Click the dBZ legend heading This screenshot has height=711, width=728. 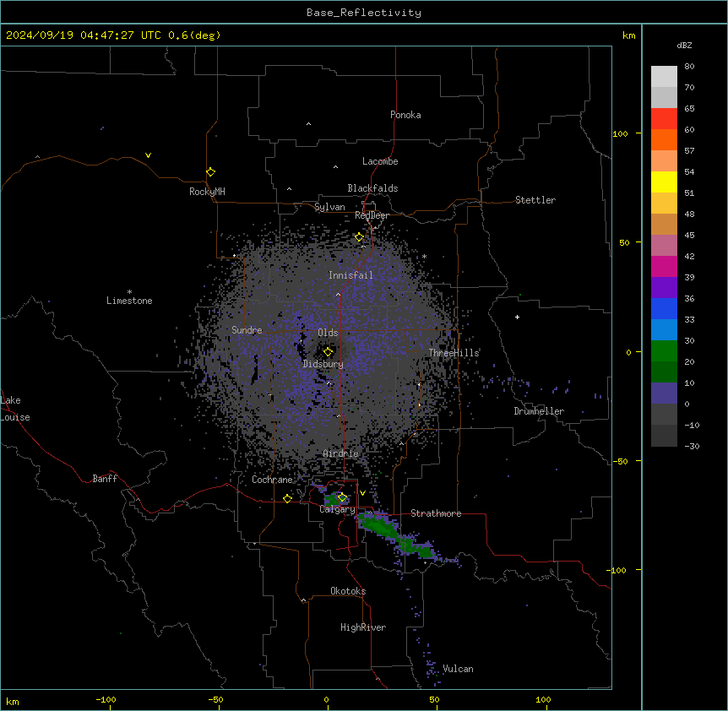(x=684, y=45)
